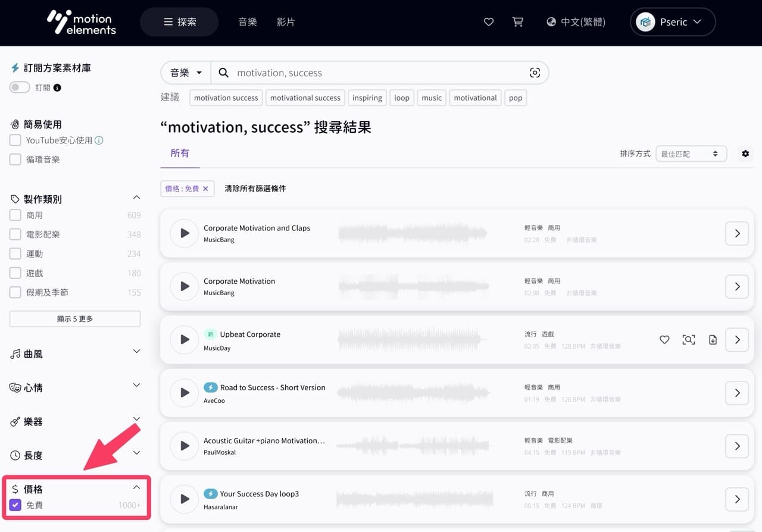Image resolution: width=762 pixels, height=532 pixels.
Task: Open artist MusicDay link
Action: click(217, 348)
